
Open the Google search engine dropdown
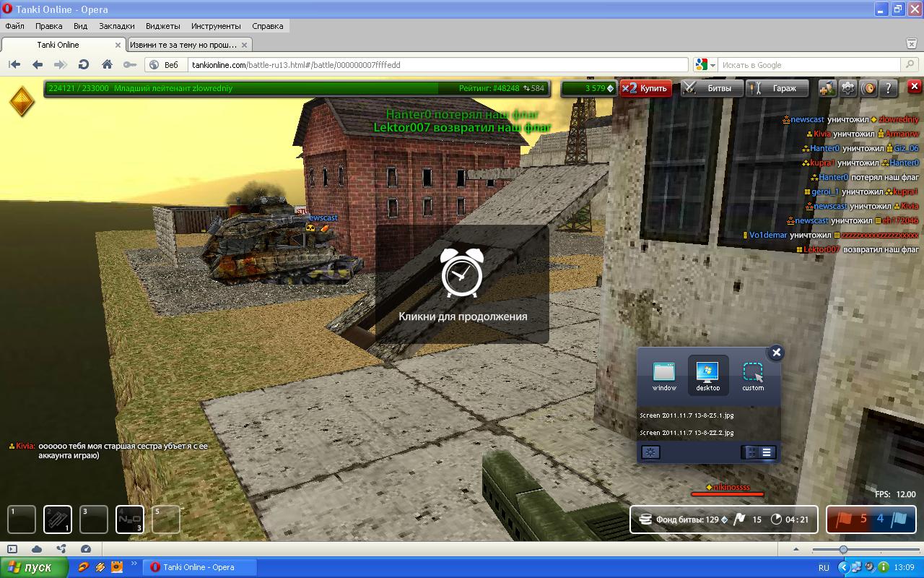coord(705,64)
